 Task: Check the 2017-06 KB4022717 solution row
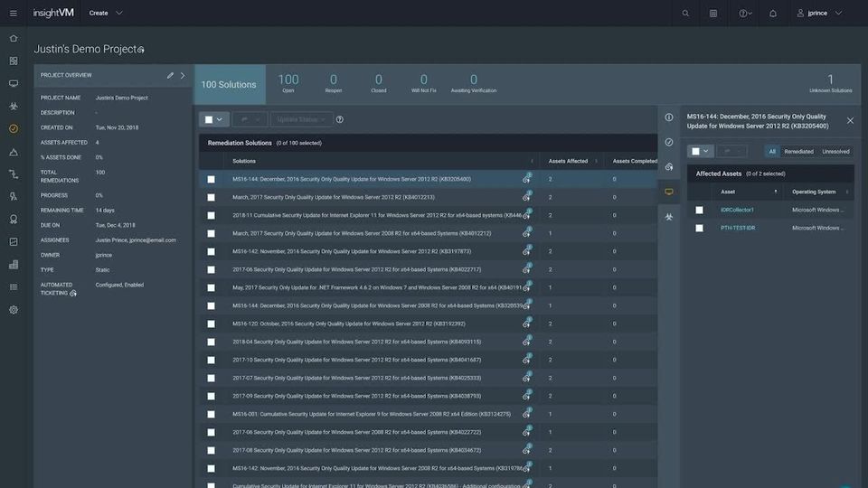pyautogui.click(x=211, y=269)
